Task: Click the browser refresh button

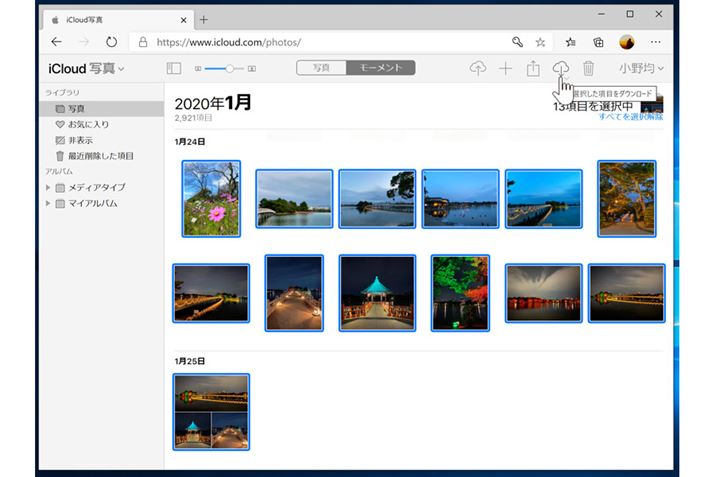Action: click(111, 42)
